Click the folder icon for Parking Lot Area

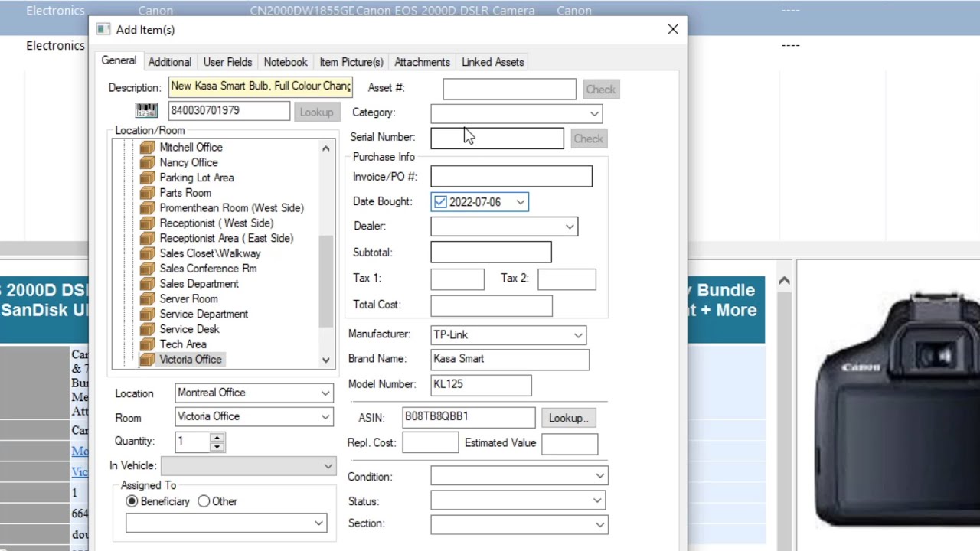point(147,178)
